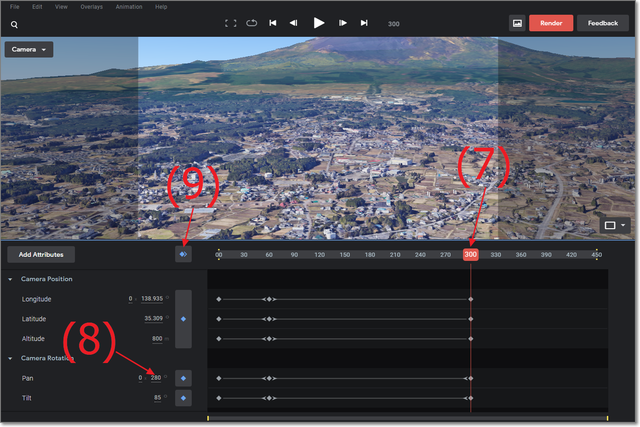Click the keyframe all attributes button
This screenshot has width=640, height=427.
[x=183, y=255]
